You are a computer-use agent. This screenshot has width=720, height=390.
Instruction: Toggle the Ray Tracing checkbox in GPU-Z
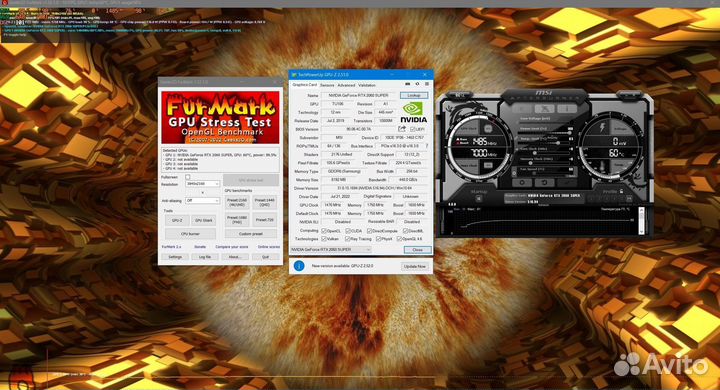click(347, 239)
